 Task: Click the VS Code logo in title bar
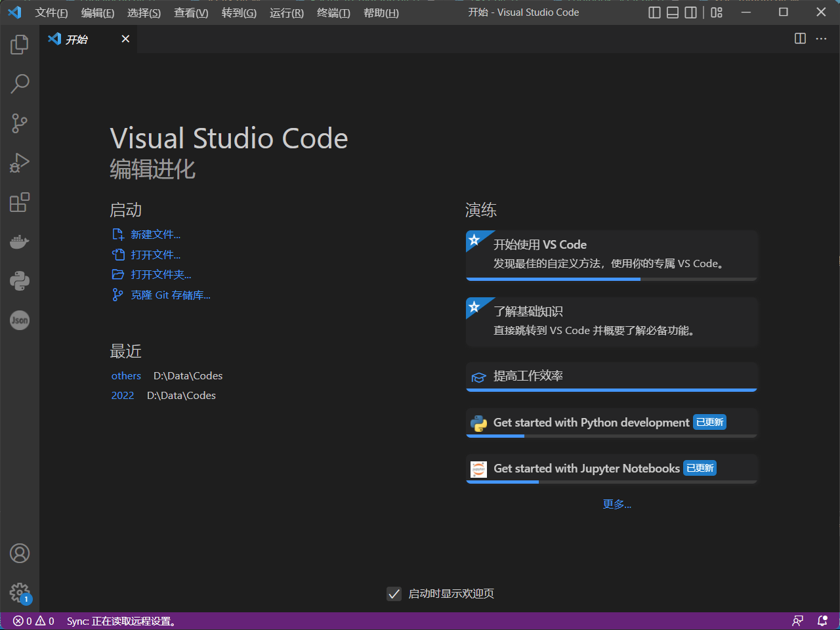pyautogui.click(x=14, y=12)
